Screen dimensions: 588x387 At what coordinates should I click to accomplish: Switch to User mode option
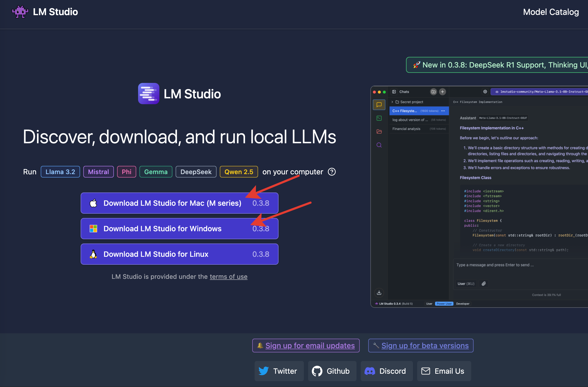click(429, 304)
